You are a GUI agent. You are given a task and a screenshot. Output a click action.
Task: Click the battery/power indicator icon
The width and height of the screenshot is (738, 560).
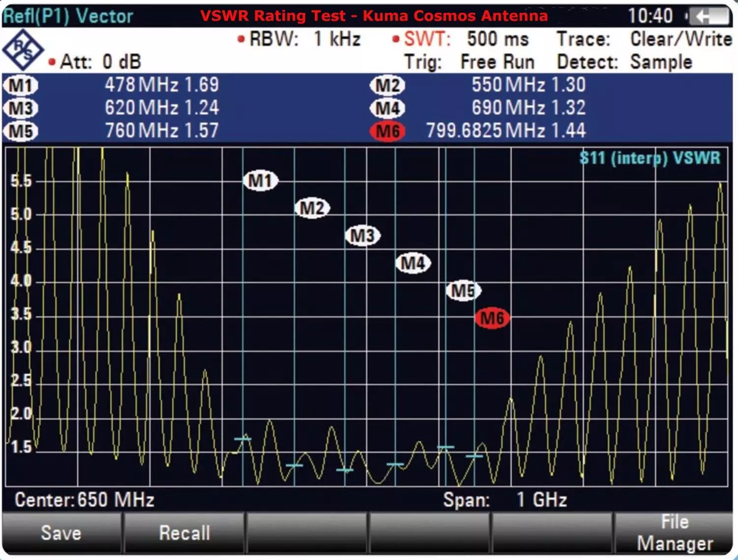[708, 17]
